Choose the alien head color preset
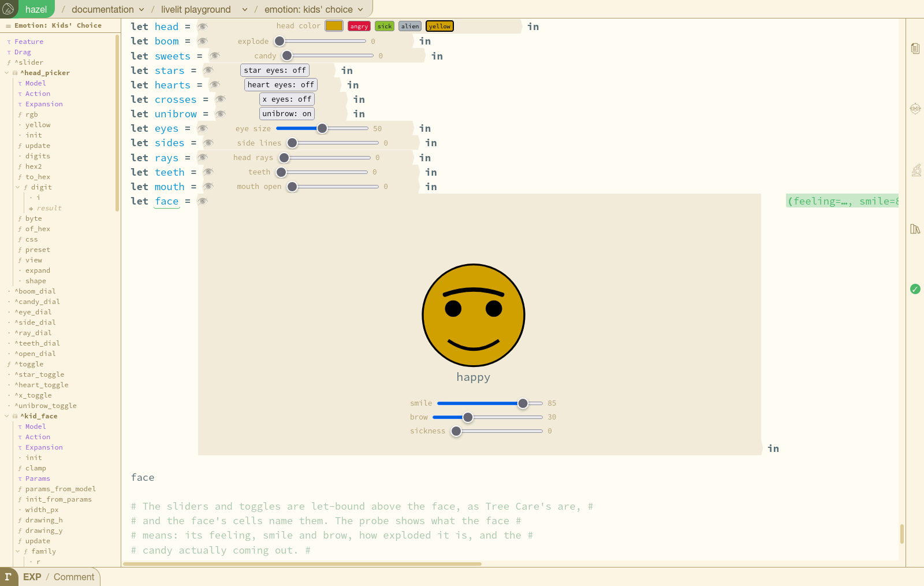The width and height of the screenshot is (924, 586). (410, 27)
